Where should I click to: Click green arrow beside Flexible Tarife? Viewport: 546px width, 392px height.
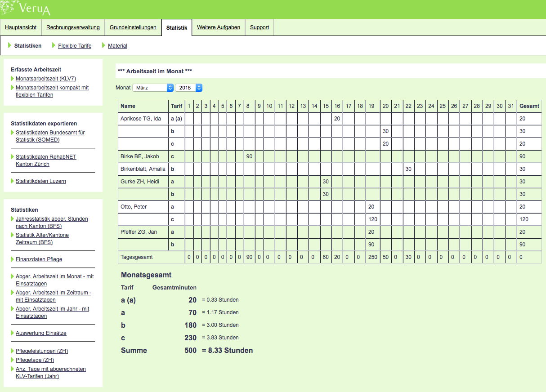[x=54, y=45]
